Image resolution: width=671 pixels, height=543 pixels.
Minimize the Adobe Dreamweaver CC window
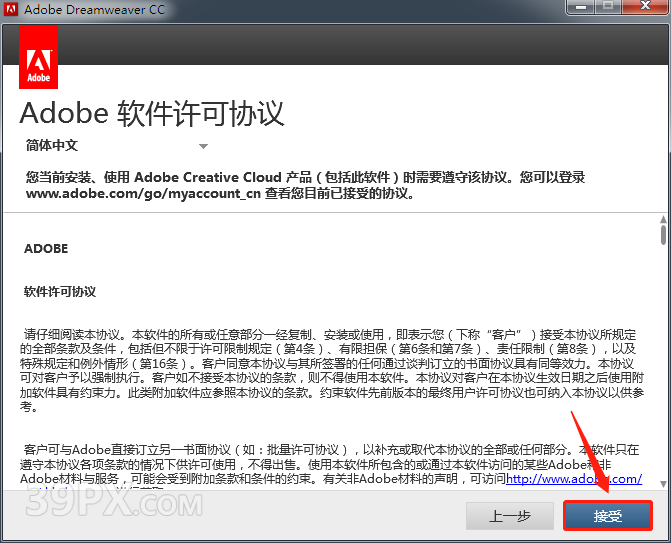(x=580, y=7)
